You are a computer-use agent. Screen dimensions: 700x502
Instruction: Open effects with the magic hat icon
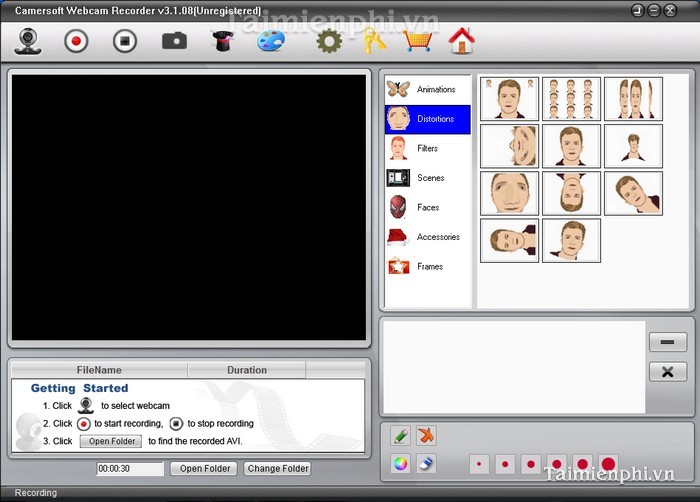click(x=223, y=41)
